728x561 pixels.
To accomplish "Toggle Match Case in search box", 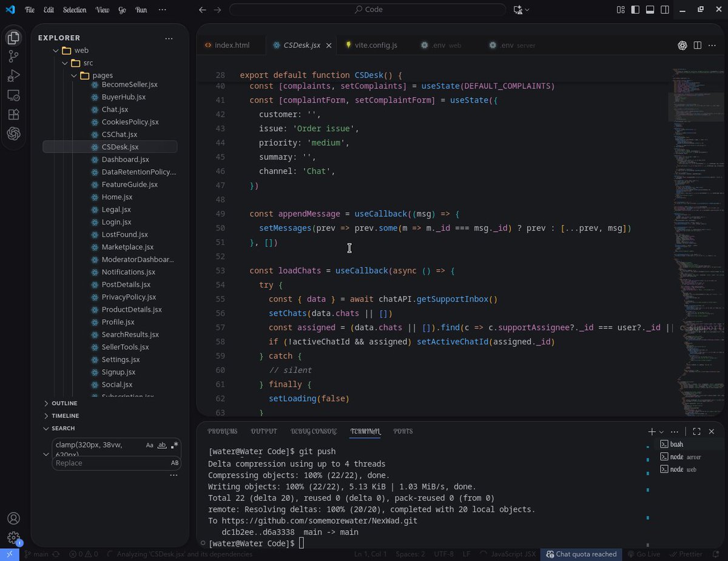I will click(x=150, y=445).
